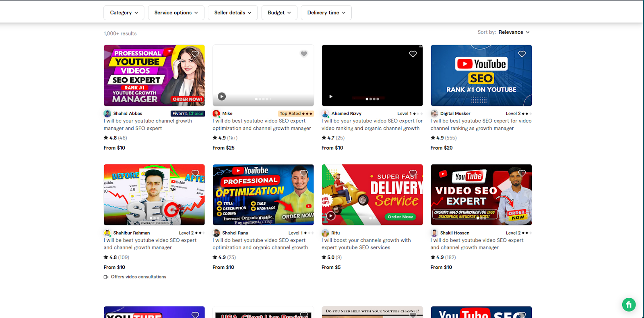
Task: Click 'From $25' price on Mike's gig
Action: 223,148
